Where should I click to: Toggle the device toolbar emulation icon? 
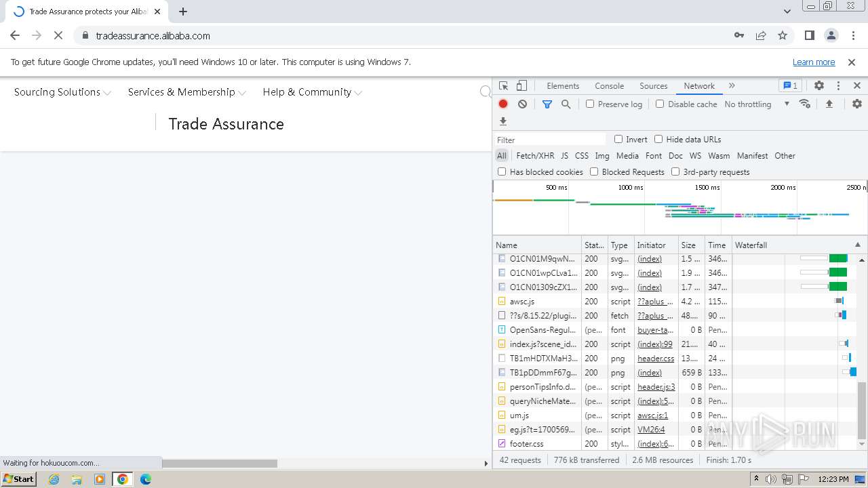click(x=521, y=86)
